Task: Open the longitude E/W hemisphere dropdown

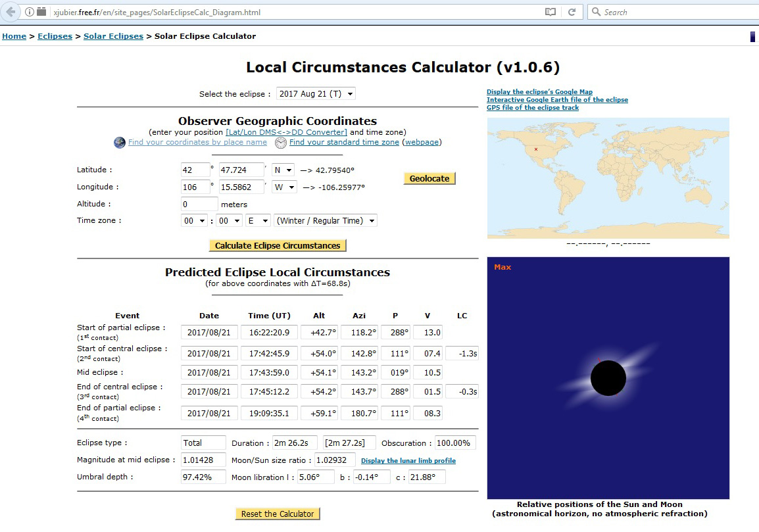Action: pos(284,187)
